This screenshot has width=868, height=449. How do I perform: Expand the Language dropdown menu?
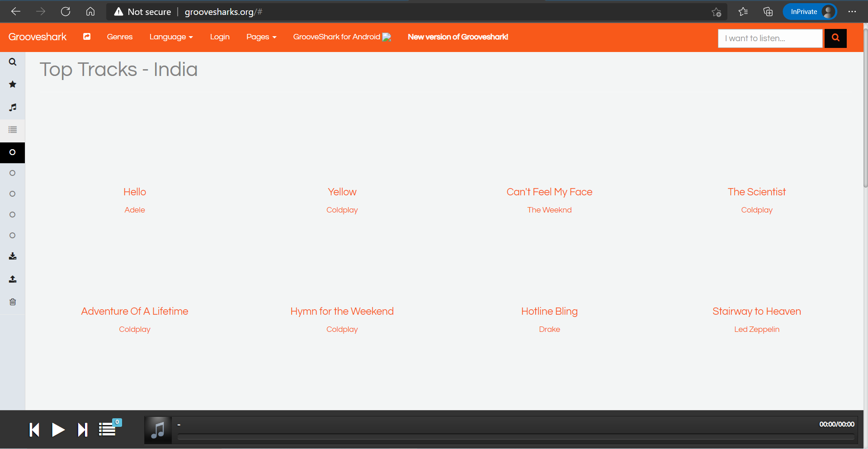tap(171, 37)
